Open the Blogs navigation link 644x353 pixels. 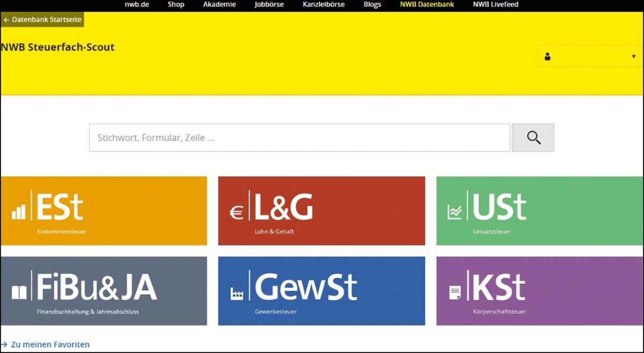(x=372, y=5)
